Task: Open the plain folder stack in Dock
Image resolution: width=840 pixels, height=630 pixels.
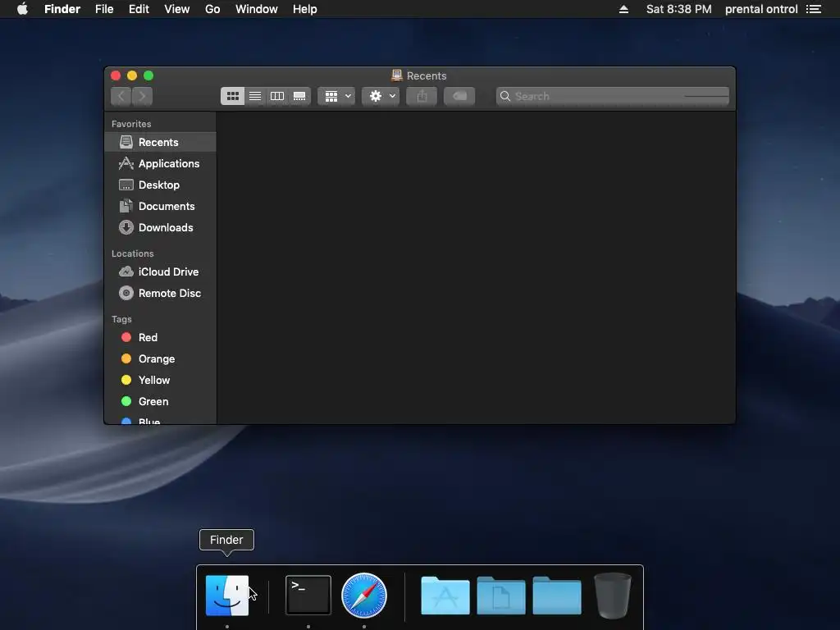Action: (x=557, y=596)
